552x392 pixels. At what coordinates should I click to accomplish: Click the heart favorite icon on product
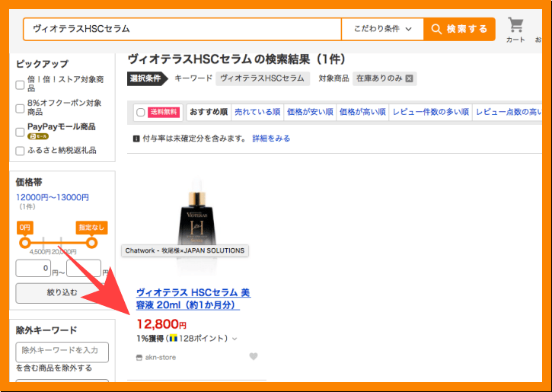click(x=254, y=356)
